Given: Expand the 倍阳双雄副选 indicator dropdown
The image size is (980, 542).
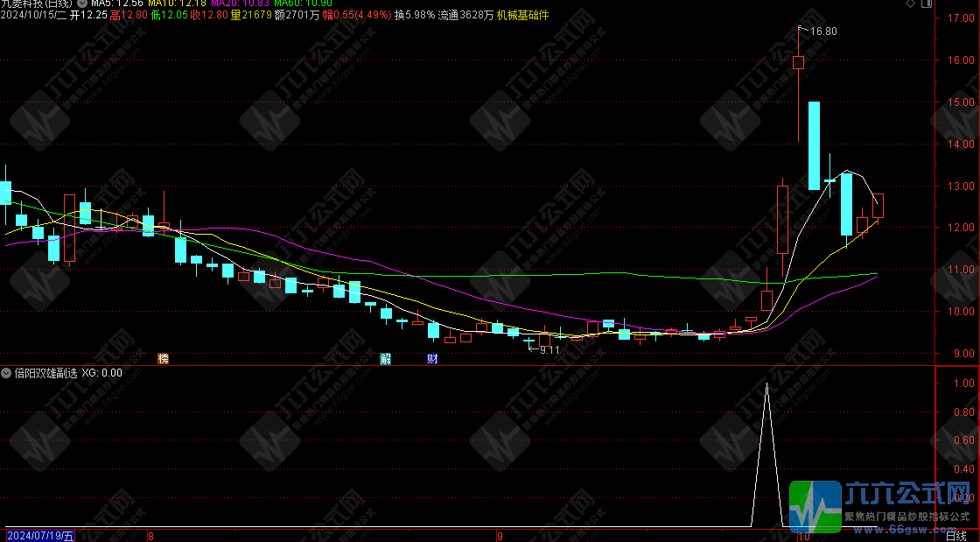Looking at the screenshot, I should (7, 373).
